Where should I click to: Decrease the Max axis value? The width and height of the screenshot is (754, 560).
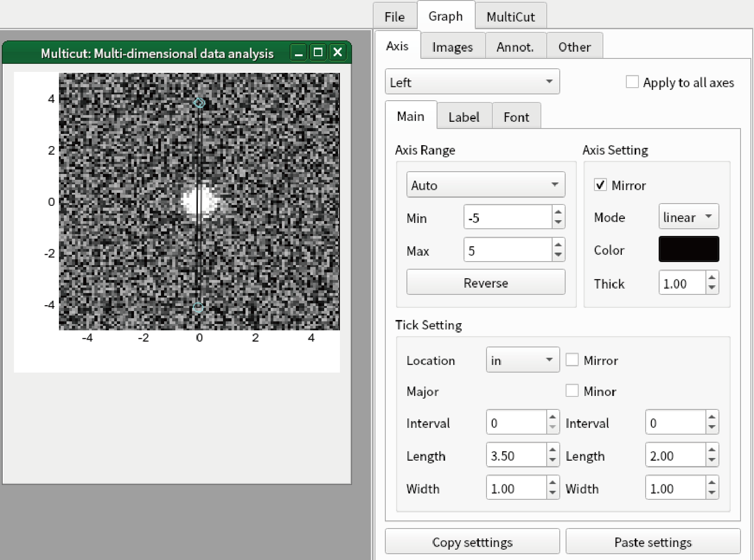[x=558, y=255]
